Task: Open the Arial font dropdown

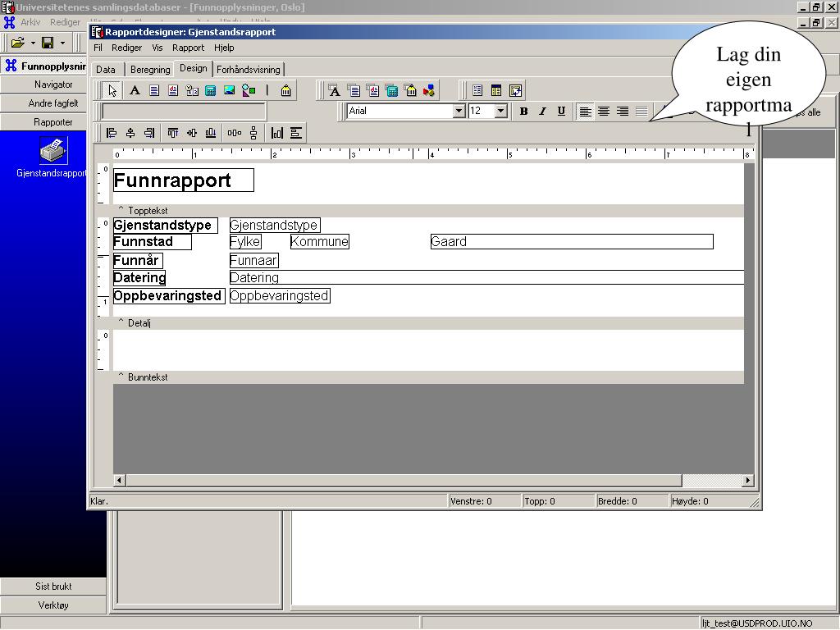Action: [459, 111]
